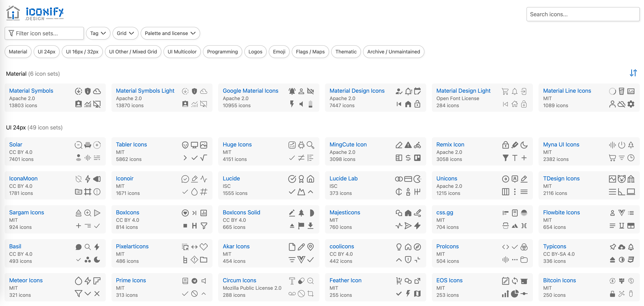Click the pie chart icon in EOS Icons
The image size is (644, 306).
click(x=515, y=294)
